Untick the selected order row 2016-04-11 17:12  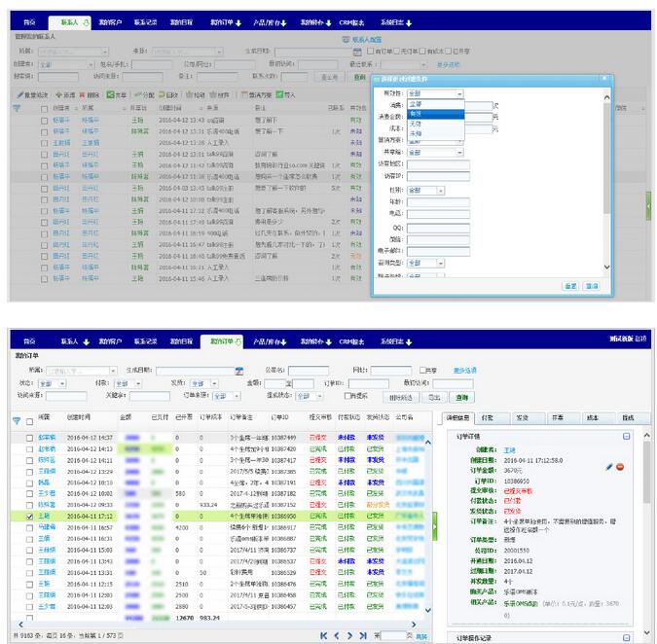[29, 517]
